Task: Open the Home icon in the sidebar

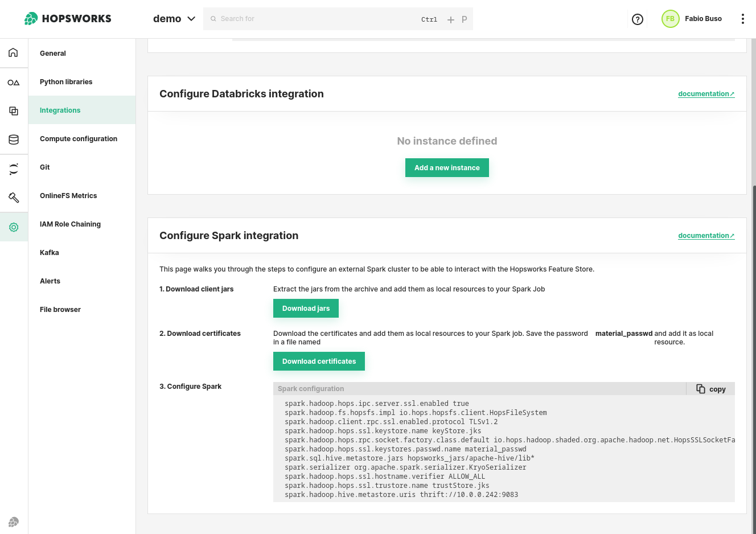Action: 13,52
